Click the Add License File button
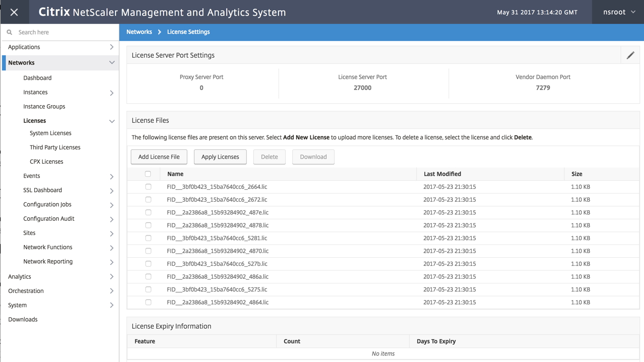 tap(159, 157)
